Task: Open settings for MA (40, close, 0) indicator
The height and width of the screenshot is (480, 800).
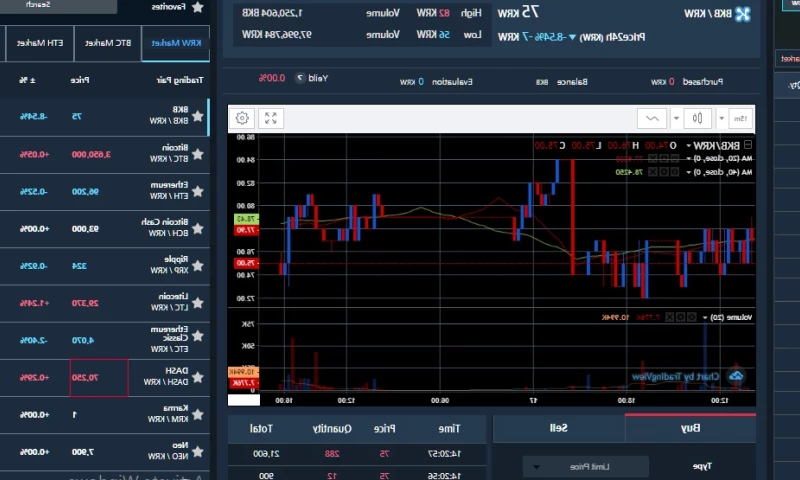Action: (x=664, y=172)
